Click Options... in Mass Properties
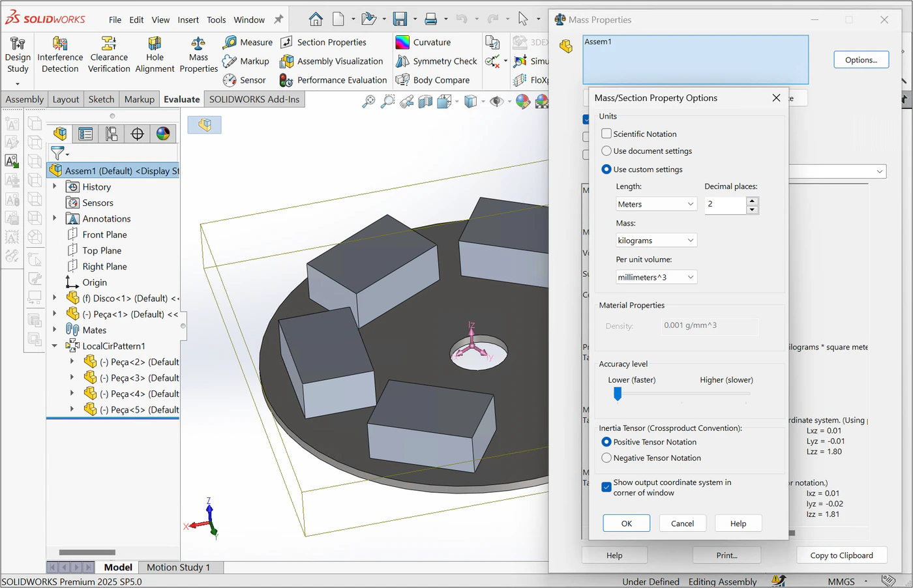 tap(861, 60)
